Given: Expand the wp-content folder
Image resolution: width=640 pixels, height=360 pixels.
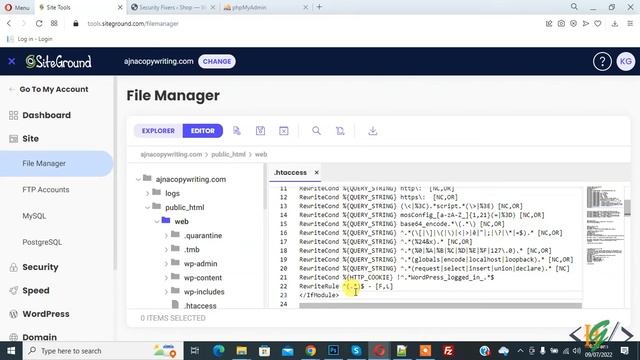Looking at the screenshot, I should pyautogui.click(x=166, y=278).
